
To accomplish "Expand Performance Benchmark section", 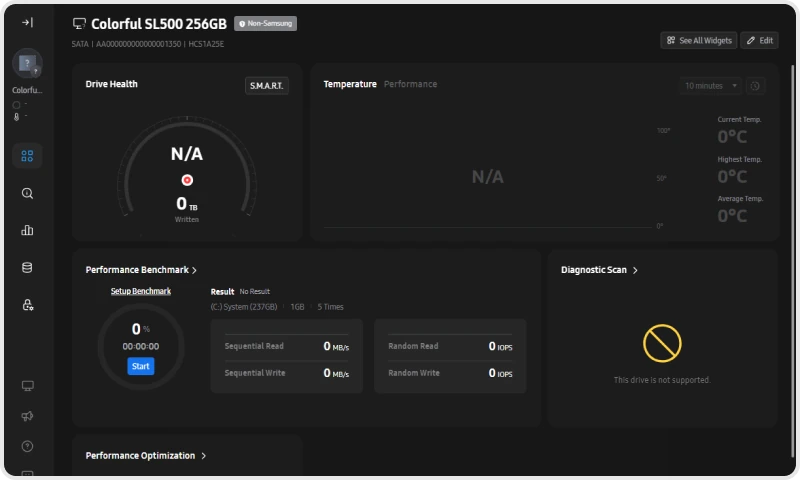I will [141, 270].
